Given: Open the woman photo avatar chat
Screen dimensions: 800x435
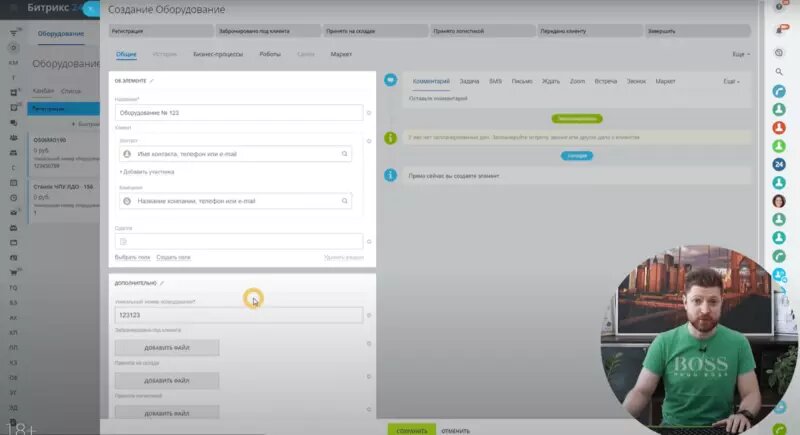Looking at the screenshot, I should 779,201.
